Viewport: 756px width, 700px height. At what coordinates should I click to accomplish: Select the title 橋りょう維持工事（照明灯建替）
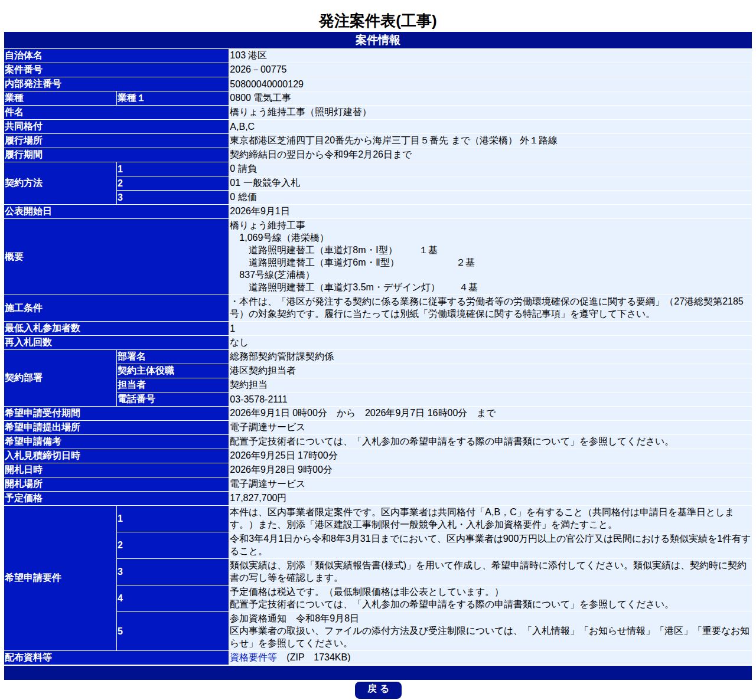(300, 112)
